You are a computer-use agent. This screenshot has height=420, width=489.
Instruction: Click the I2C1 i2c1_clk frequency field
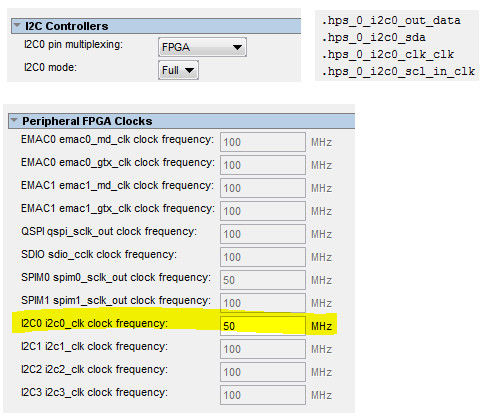[263, 349]
